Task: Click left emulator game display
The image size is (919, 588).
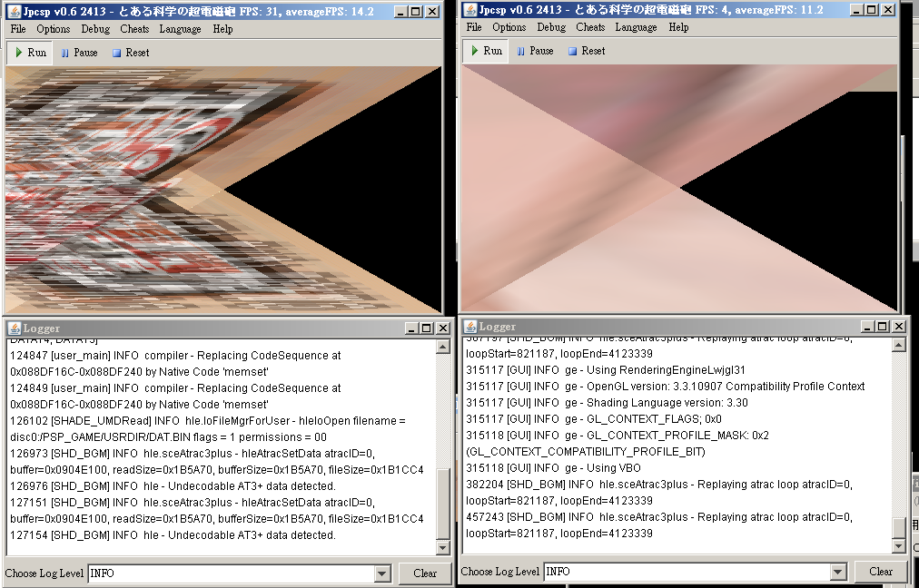Action: pyautogui.click(x=223, y=190)
